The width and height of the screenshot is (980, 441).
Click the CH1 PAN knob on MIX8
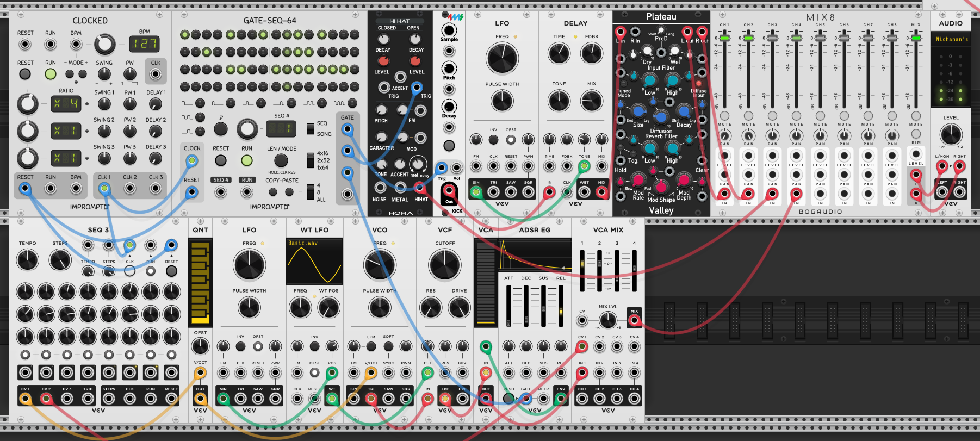[724, 135]
